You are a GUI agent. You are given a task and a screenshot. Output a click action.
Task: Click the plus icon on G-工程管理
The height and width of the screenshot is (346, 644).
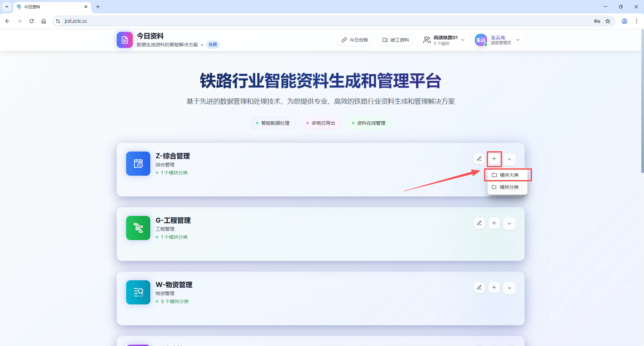point(494,223)
